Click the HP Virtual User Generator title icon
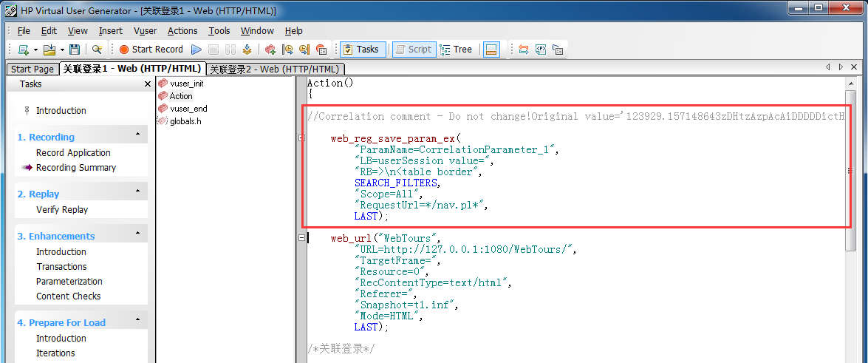This screenshot has width=868, height=363. click(x=10, y=10)
